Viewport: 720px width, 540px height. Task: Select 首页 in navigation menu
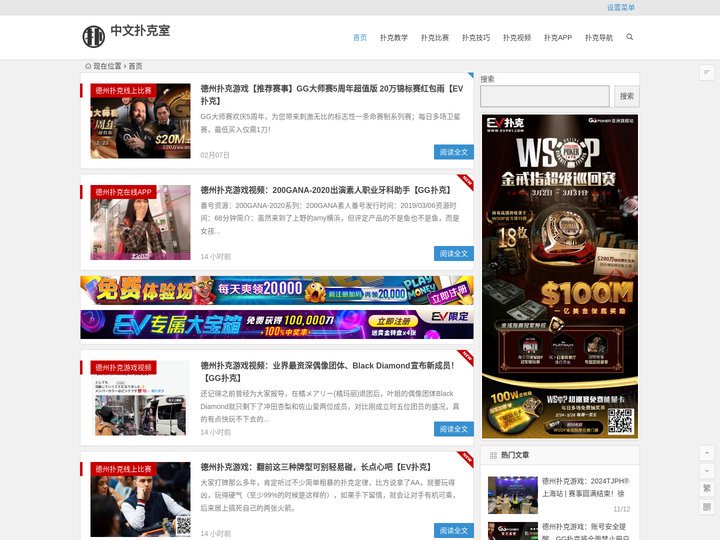[x=360, y=38]
